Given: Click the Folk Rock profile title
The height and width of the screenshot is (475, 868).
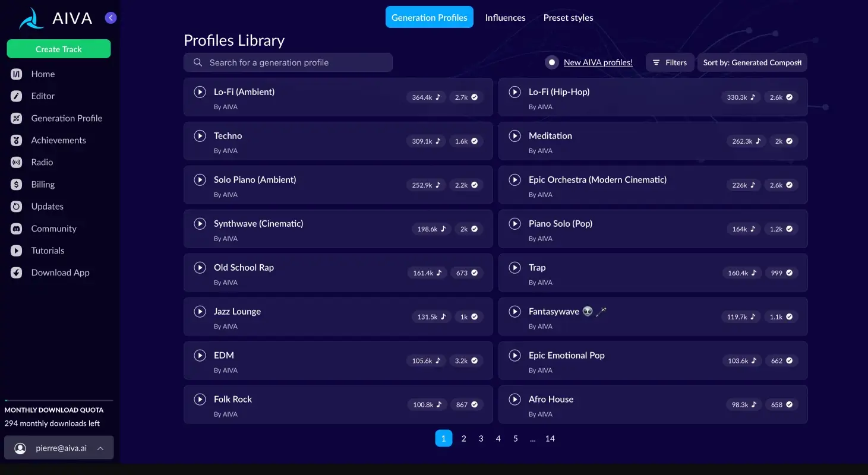Looking at the screenshot, I should tap(233, 400).
